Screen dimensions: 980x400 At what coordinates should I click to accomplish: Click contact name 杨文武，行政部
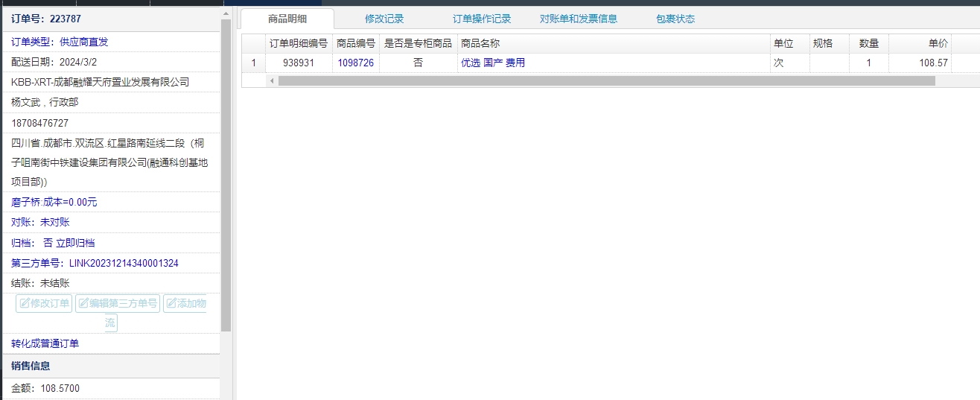(45, 102)
